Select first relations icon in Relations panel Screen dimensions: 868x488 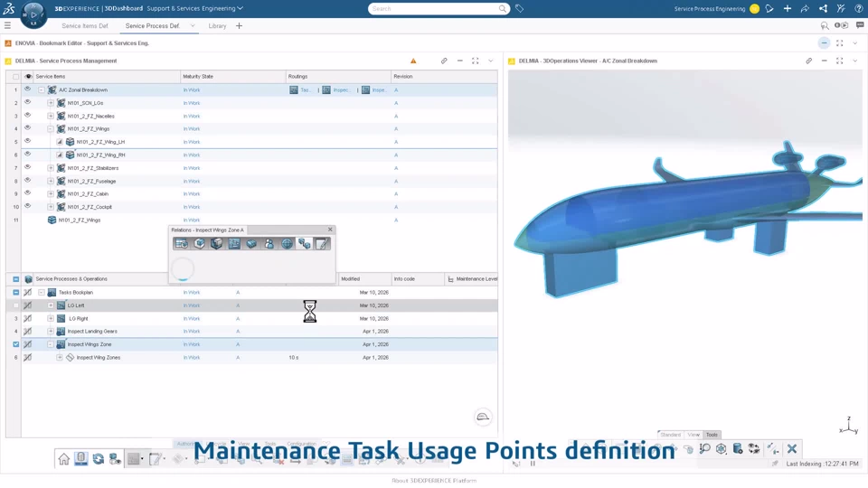181,243
